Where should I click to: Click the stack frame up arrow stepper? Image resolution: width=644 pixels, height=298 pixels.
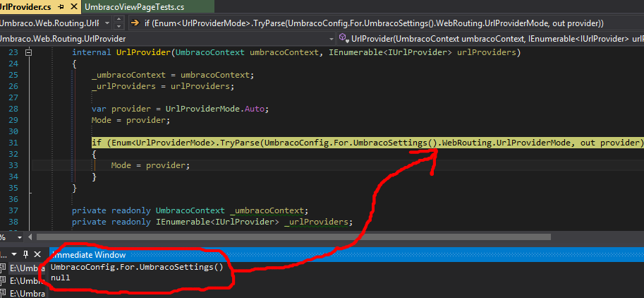pos(119,18)
